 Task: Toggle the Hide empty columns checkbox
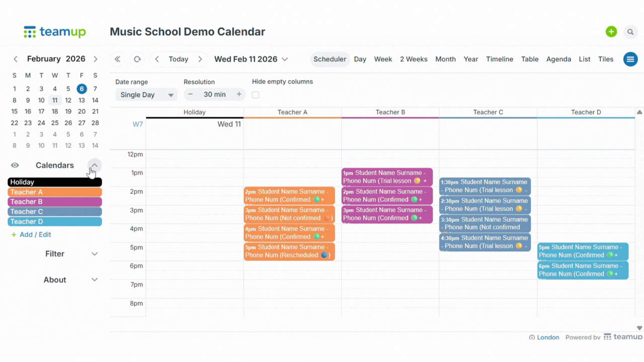click(x=256, y=95)
